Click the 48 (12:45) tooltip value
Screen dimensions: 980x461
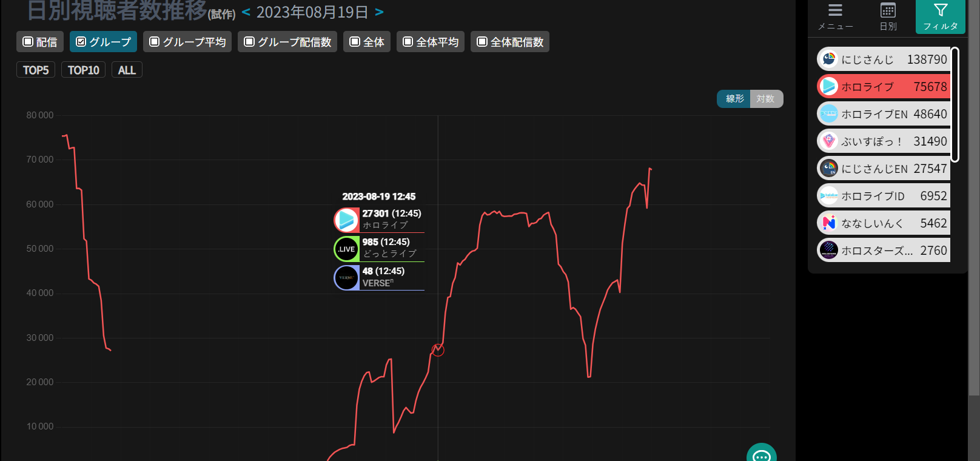point(383,271)
